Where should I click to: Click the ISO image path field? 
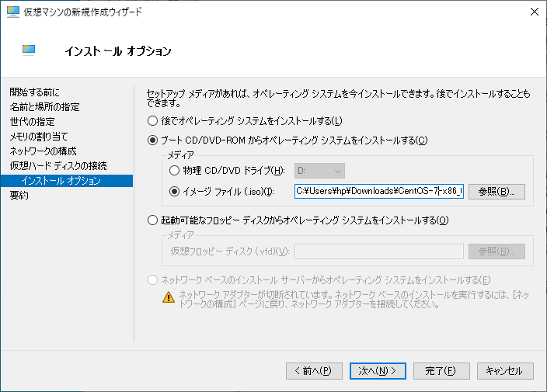379,191
